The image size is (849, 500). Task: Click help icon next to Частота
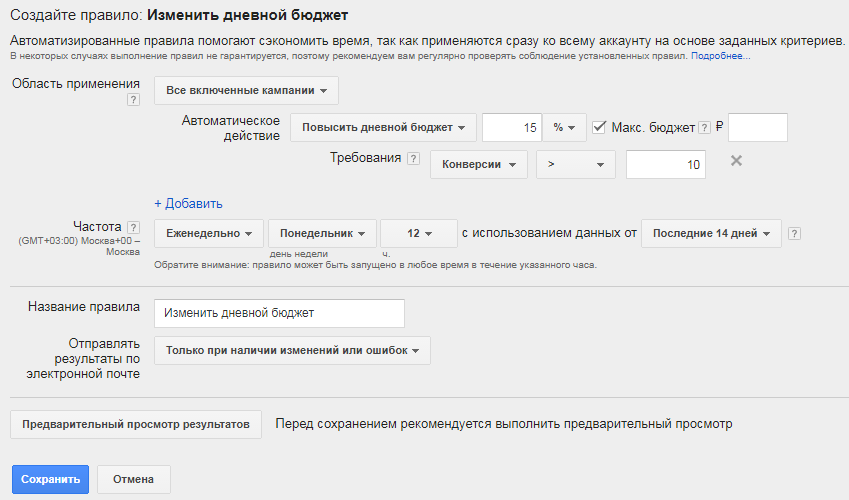134,228
